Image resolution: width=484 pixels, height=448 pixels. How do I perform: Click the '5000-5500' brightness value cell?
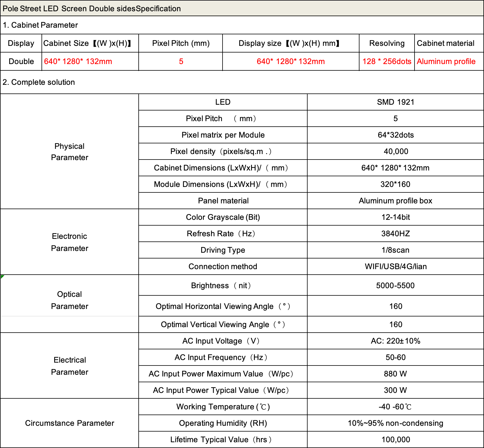coord(395,286)
